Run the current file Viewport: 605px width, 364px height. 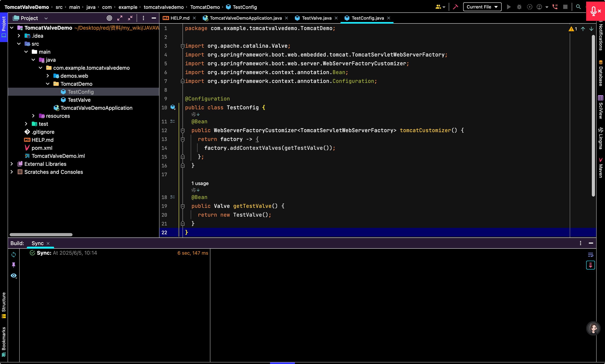(x=509, y=7)
